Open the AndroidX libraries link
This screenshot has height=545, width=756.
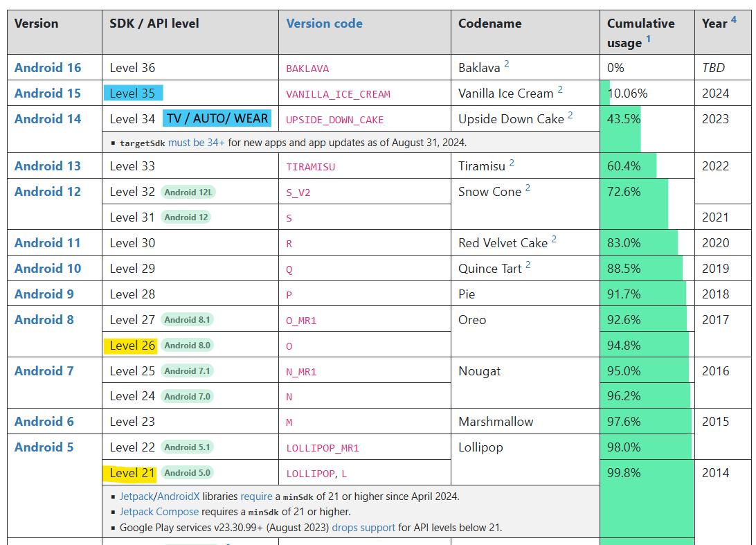click(179, 497)
